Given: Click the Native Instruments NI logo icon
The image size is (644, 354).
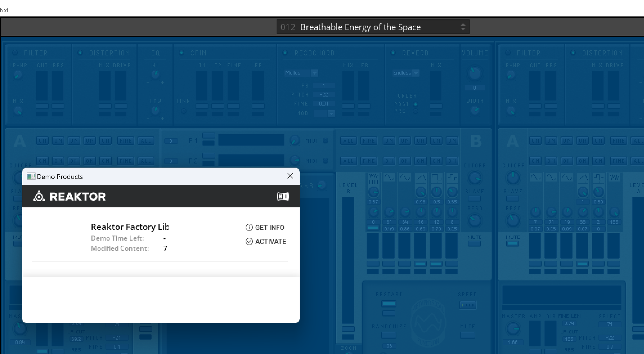Looking at the screenshot, I should pyautogui.click(x=283, y=196).
